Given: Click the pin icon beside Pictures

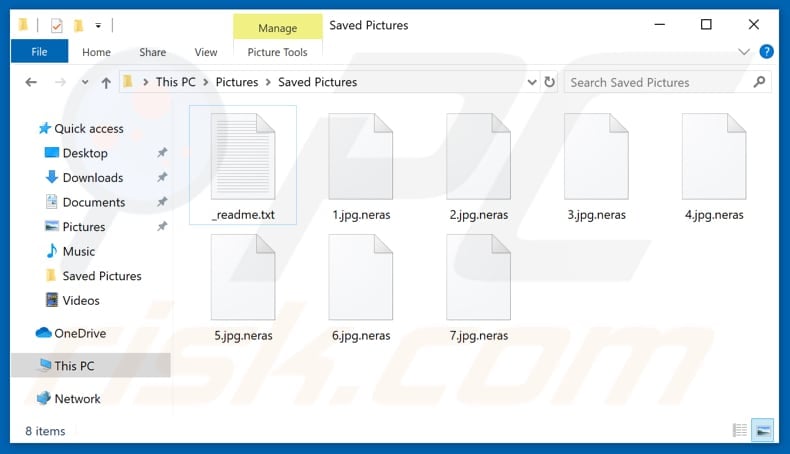Looking at the screenshot, I should tap(162, 226).
